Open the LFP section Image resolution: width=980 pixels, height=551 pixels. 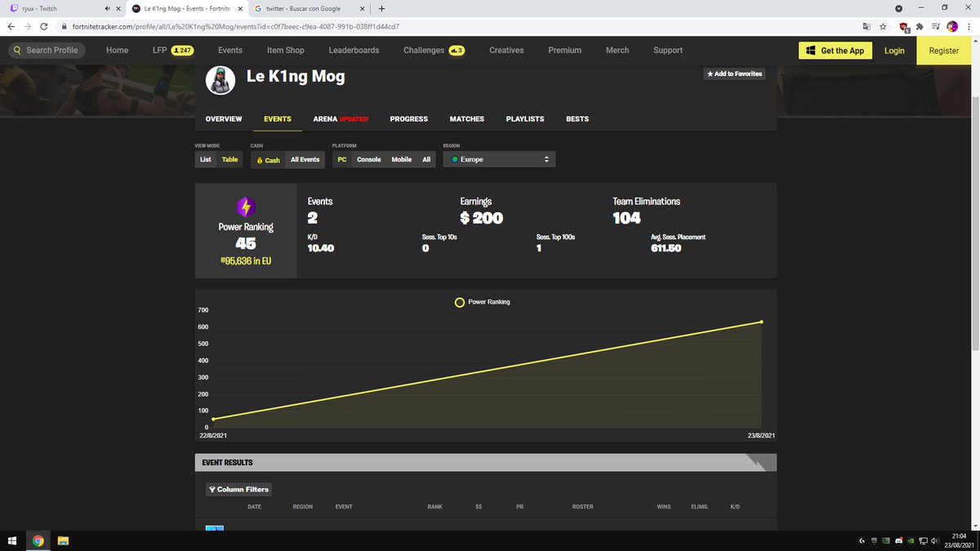click(x=172, y=50)
